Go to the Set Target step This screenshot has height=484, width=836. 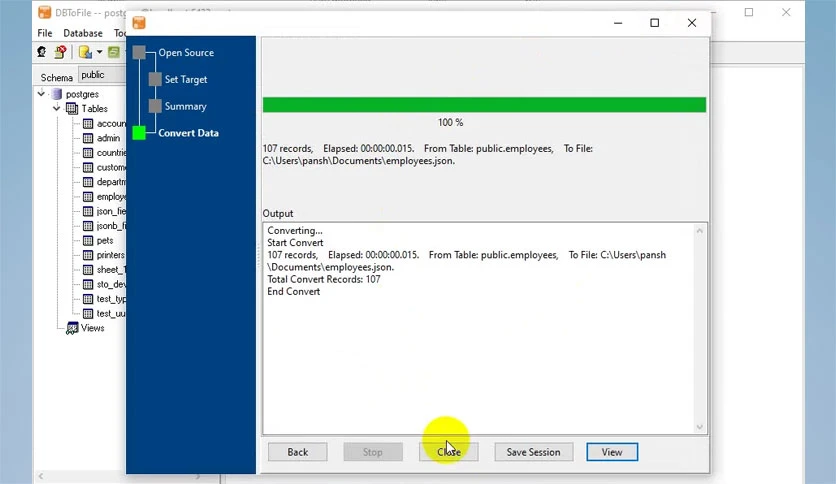tap(186, 79)
